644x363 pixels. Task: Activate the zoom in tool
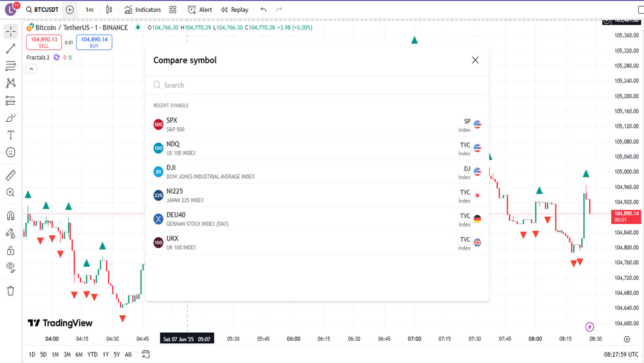click(10, 193)
